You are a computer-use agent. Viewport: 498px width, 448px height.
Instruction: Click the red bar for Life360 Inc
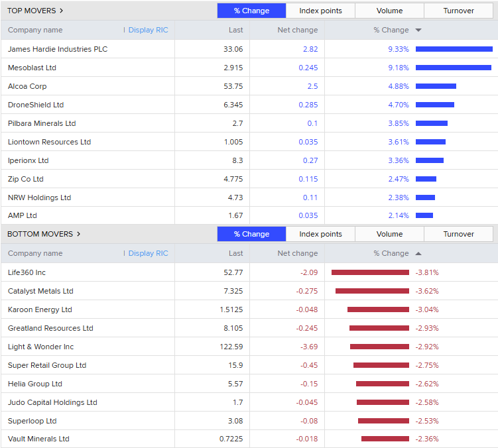370,272
